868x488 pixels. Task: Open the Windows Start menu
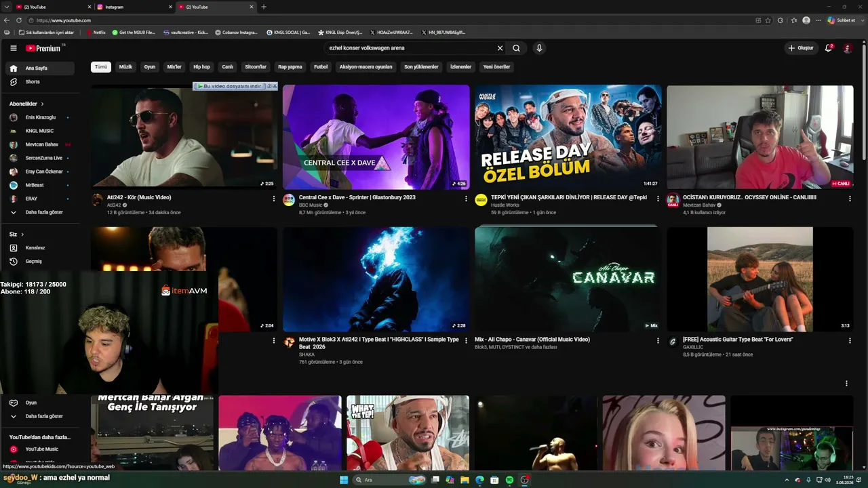344,480
